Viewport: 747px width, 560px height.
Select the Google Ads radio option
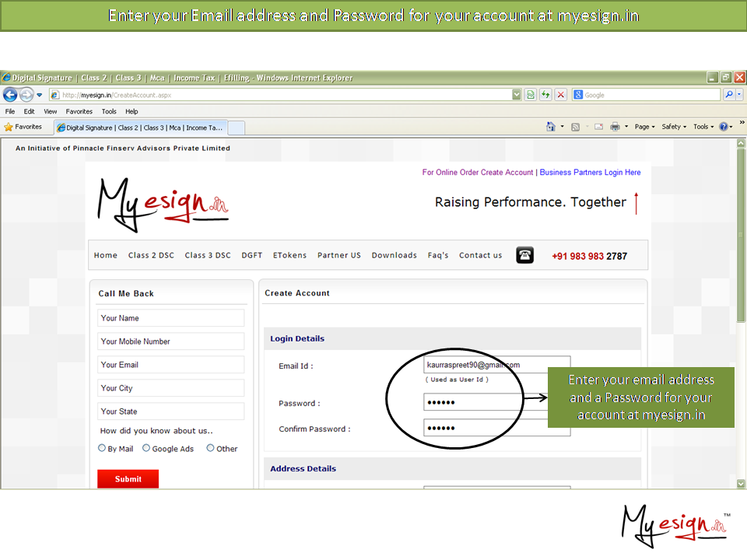click(146, 448)
